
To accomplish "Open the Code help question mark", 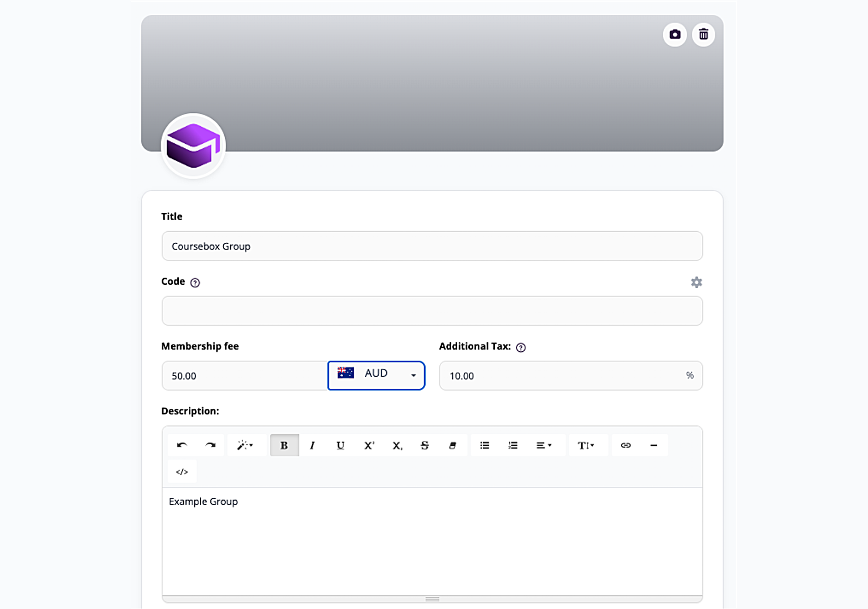I will pos(195,283).
